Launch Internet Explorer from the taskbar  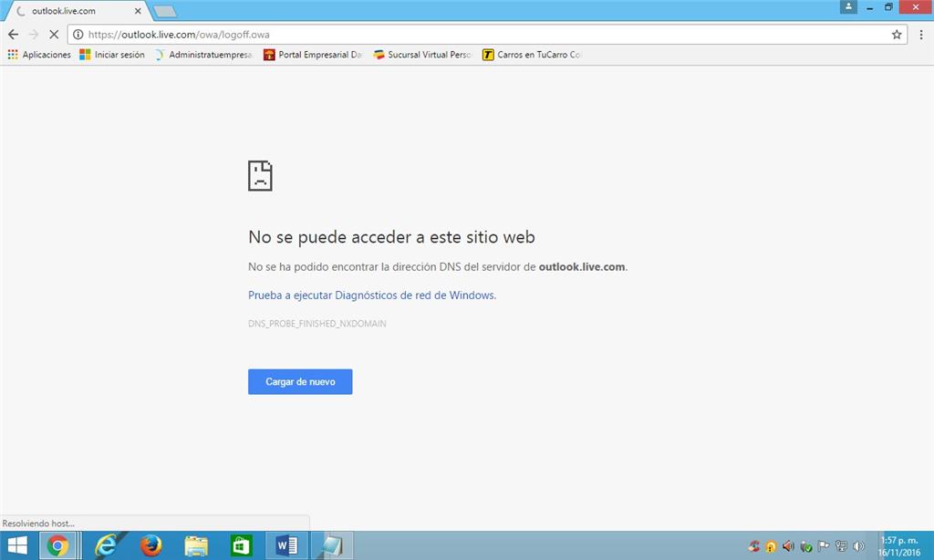pyautogui.click(x=106, y=545)
